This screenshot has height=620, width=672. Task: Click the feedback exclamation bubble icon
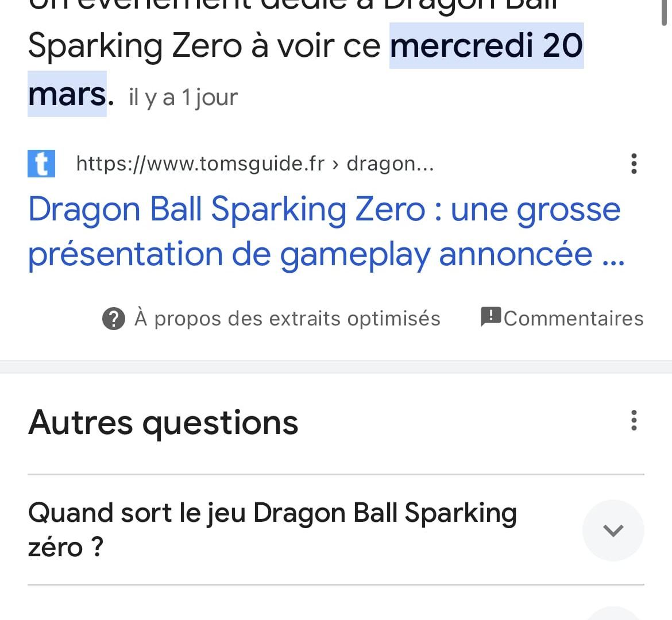491,317
